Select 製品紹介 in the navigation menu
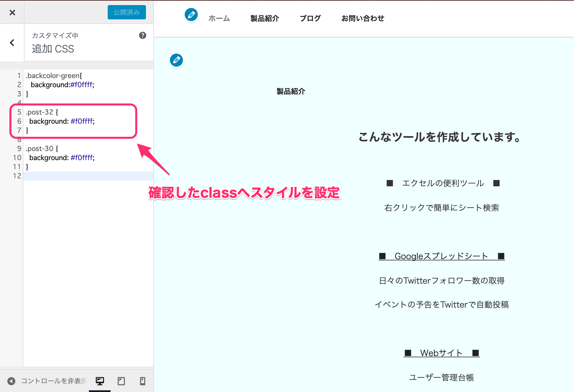 click(x=264, y=18)
